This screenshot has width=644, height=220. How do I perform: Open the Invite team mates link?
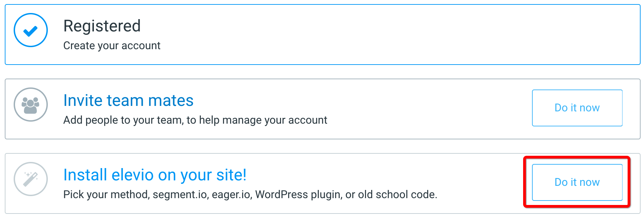pyautogui.click(x=128, y=100)
